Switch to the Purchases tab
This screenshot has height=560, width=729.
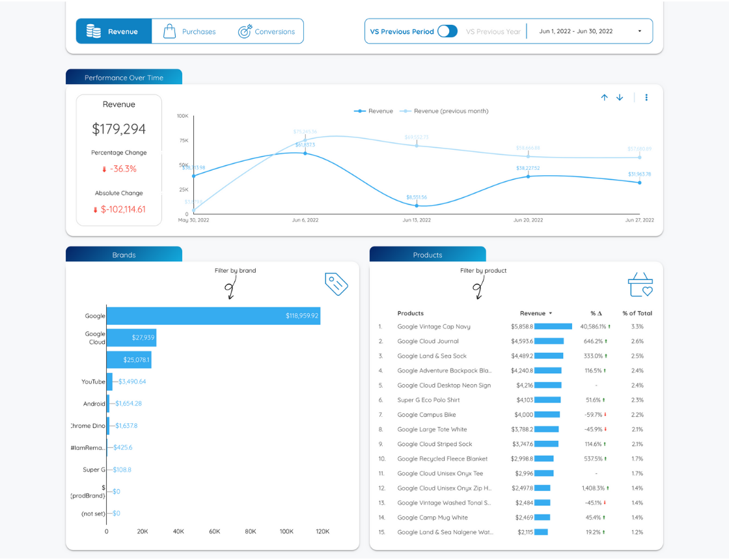pos(199,31)
